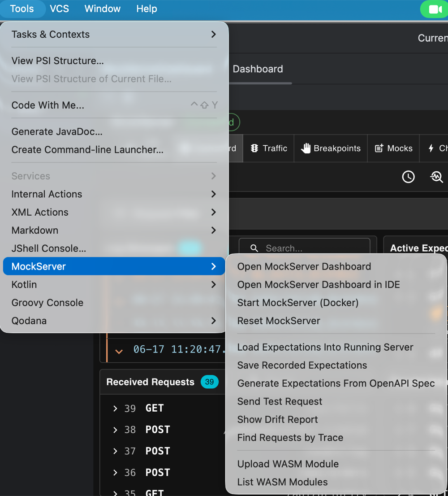Screen dimensions: 448x496
Task: Choose Open MockServer Dashboard in IDE
Action: 336,284
